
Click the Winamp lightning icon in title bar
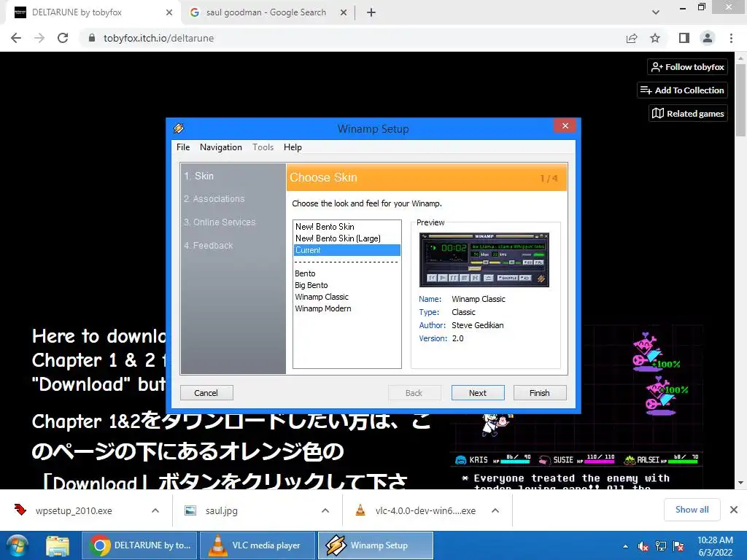point(179,128)
